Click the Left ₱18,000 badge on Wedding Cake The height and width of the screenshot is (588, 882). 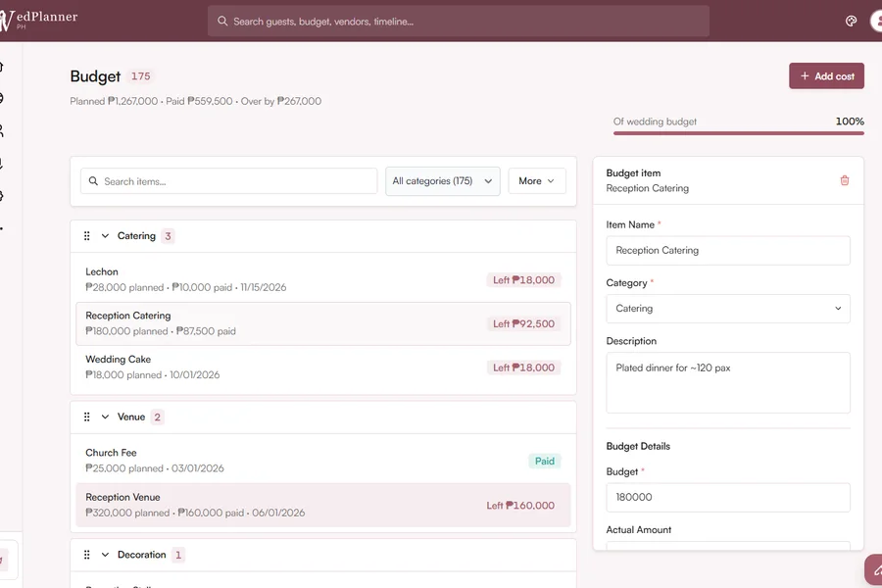pos(523,367)
